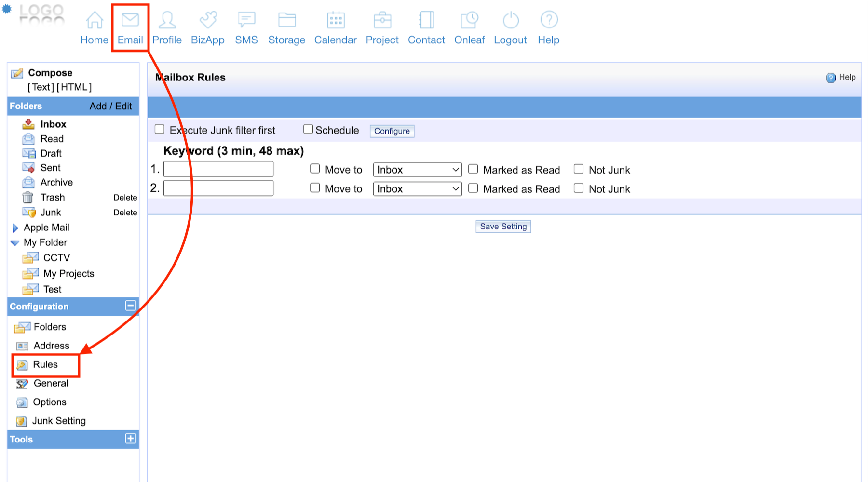Click the Logout power icon
Viewport: 868px width, 482px height.
point(510,20)
